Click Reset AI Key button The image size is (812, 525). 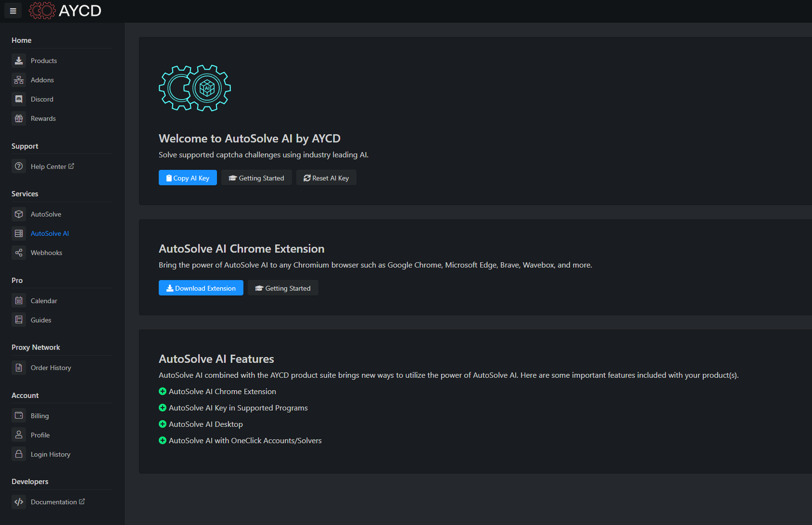326,178
